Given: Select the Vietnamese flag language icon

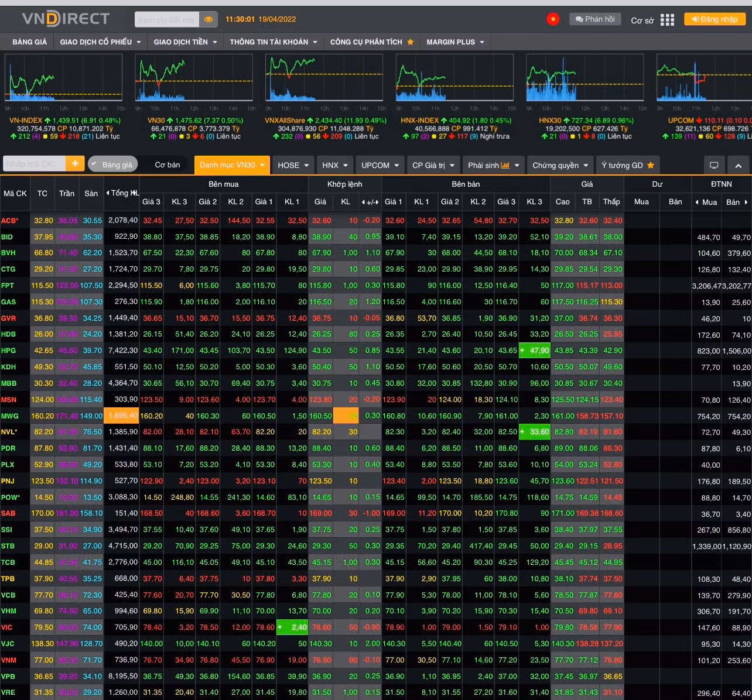Looking at the screenshot, I should click(x=553, y=19).
